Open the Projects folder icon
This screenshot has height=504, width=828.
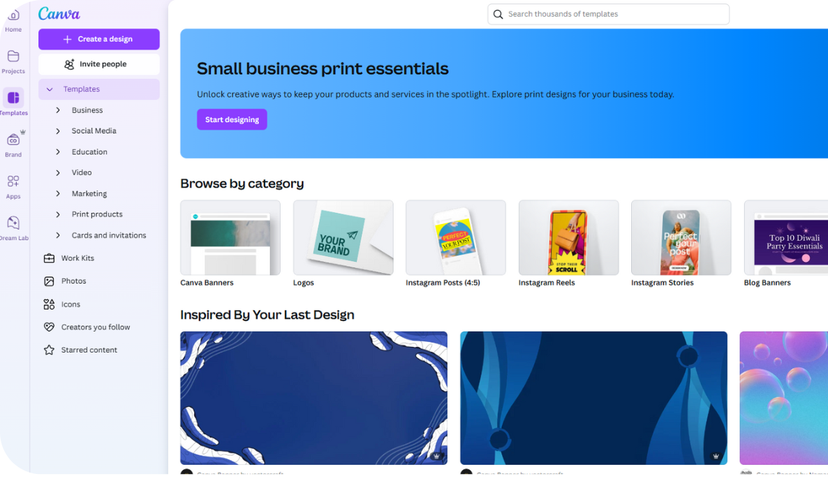pyautogui.click(x=13, y=56)
